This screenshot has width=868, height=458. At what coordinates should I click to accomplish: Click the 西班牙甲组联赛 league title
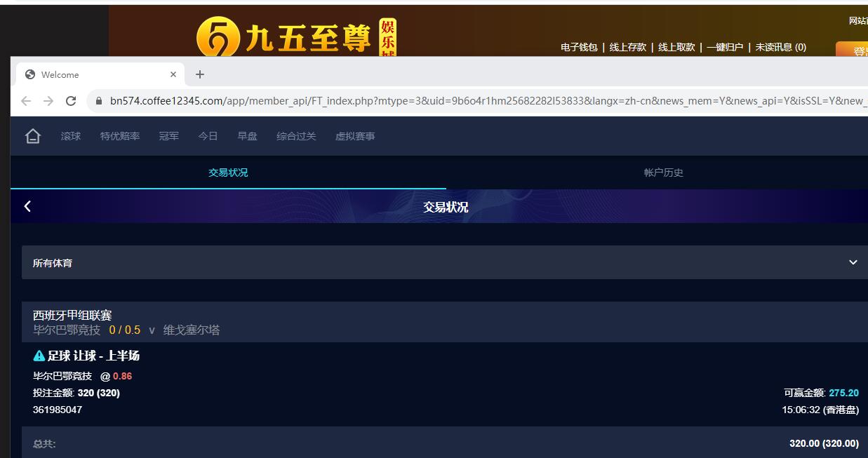[x=72, y=316]
